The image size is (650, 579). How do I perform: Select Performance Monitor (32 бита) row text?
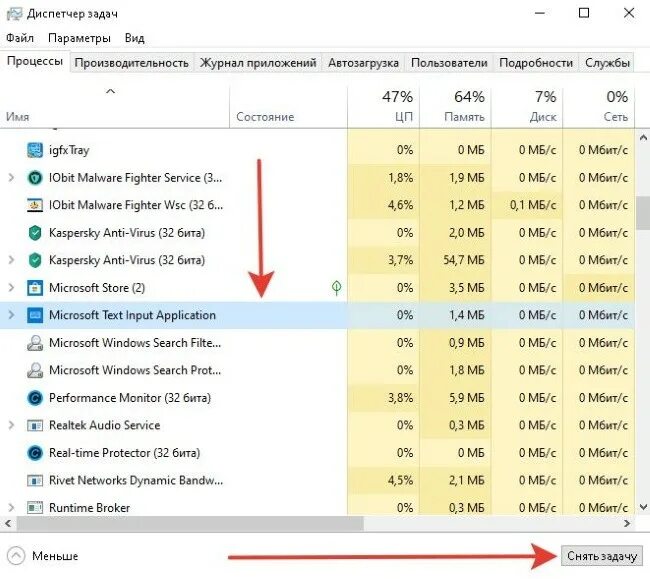click(x=130, y=398)
